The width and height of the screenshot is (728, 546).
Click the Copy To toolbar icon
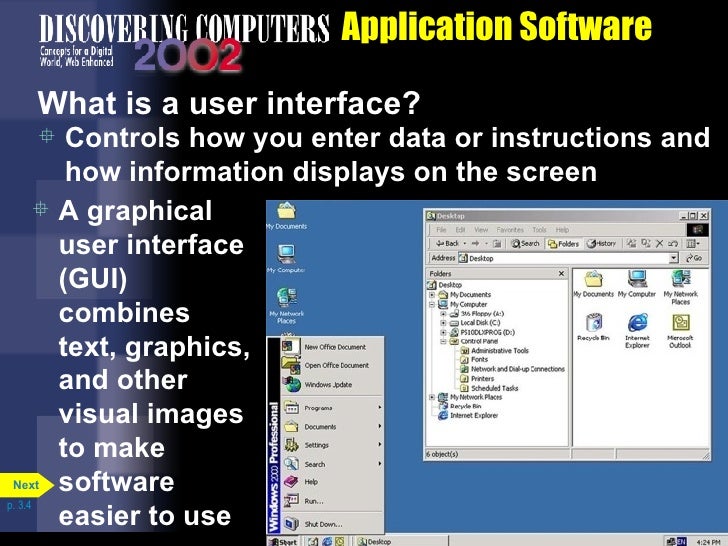point(646,243)
